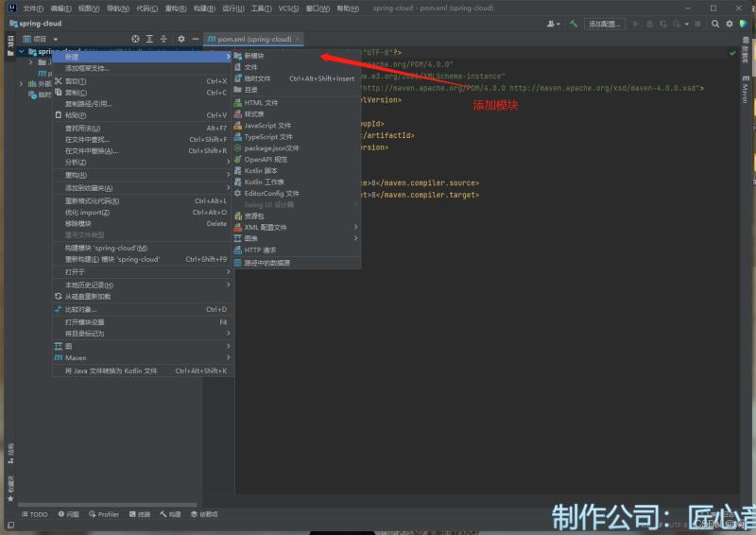The image size is (756, 535).
Task: Click the locate target icon in project panel
Action: point(135,39)
